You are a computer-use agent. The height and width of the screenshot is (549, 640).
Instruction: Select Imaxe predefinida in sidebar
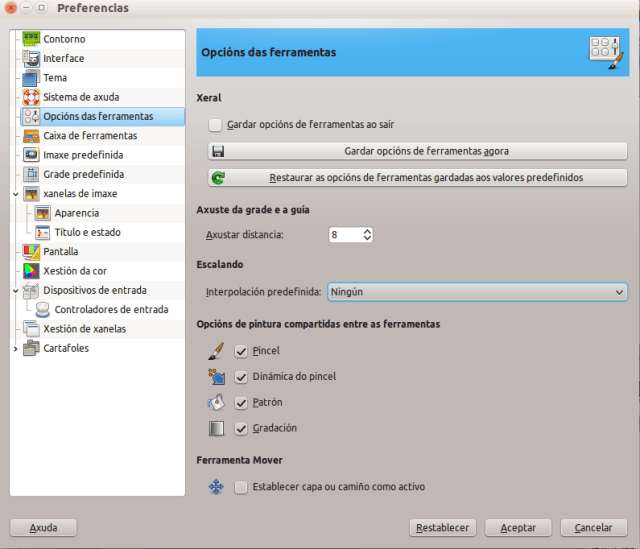pos(83,155)
